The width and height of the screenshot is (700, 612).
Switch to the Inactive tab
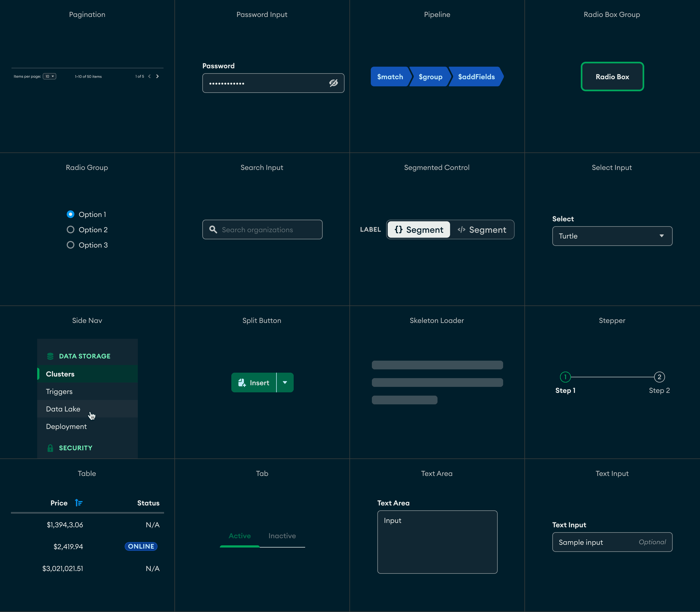click(282, 535)
